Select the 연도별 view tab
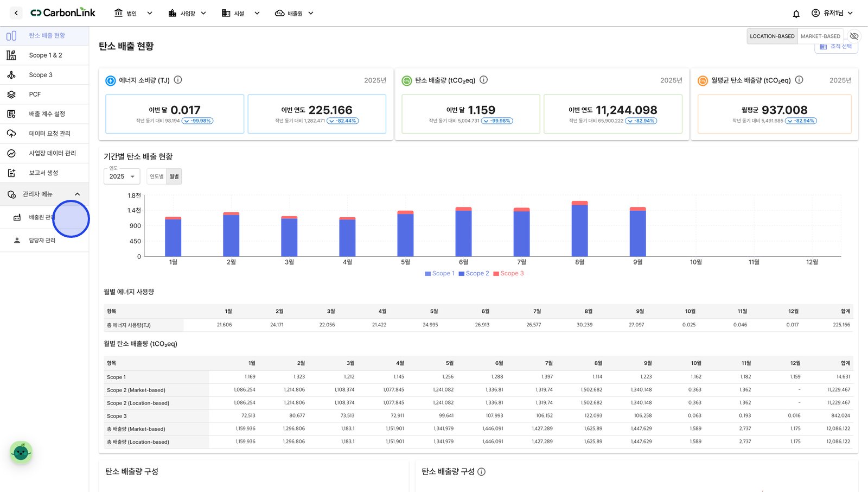 coord(156,176)
